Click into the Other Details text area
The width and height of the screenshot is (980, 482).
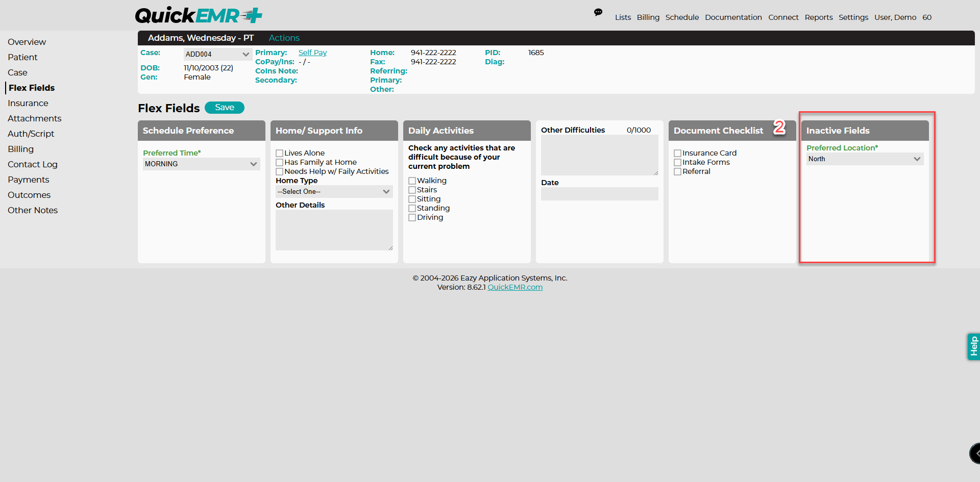point(334,230)
